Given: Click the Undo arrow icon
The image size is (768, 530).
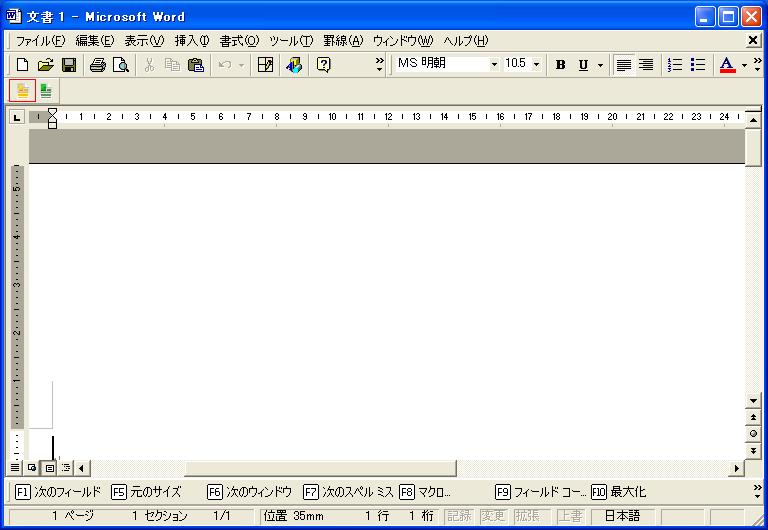Looking at the screenshot, I should coord(225,65).
